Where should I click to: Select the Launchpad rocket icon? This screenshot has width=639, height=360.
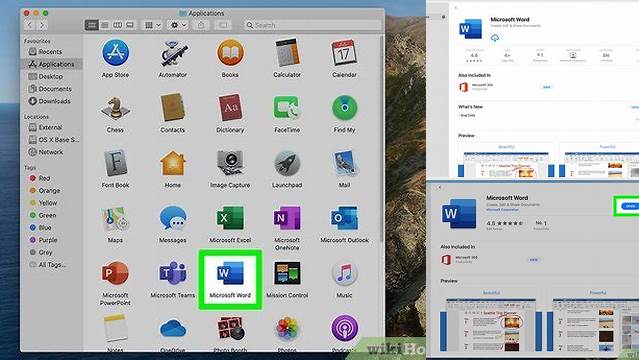(x=287, y=163)
